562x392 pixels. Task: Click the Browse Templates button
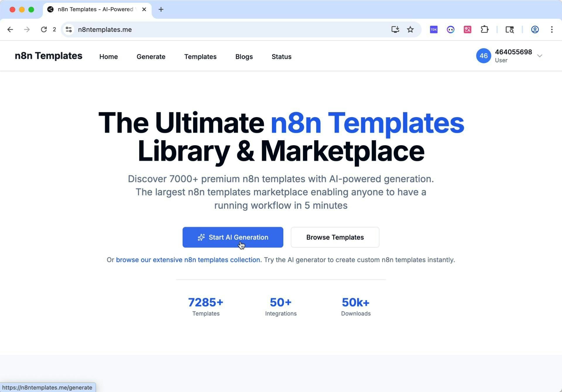[x=335, y=237]
